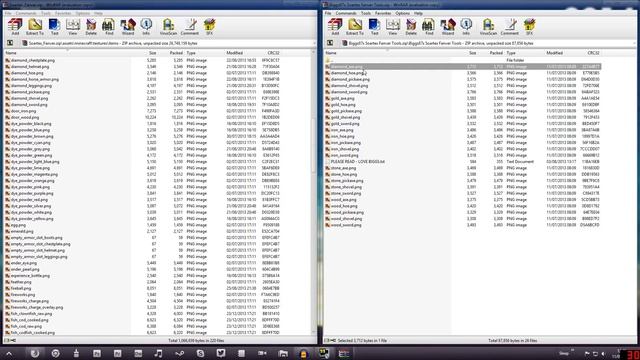Click up-one-level icon in right window address bar
Screen dimensions: 640x360
pyautogui.click(x=330, y=43)
